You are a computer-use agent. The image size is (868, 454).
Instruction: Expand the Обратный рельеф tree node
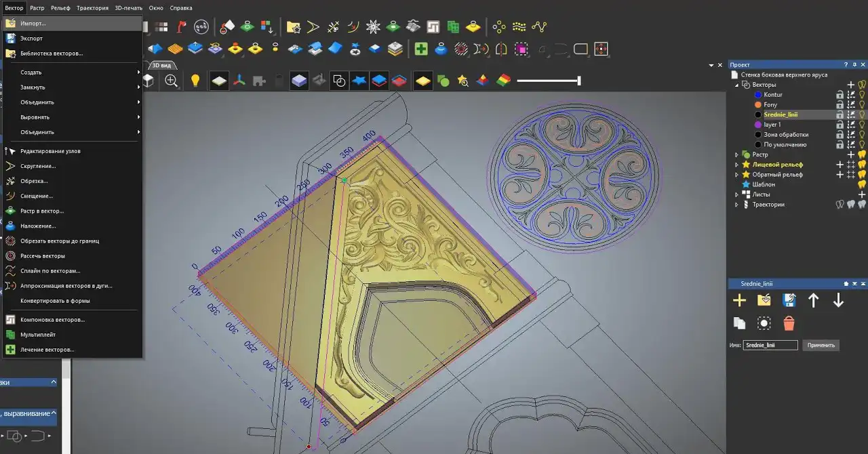tap(736, 174)
